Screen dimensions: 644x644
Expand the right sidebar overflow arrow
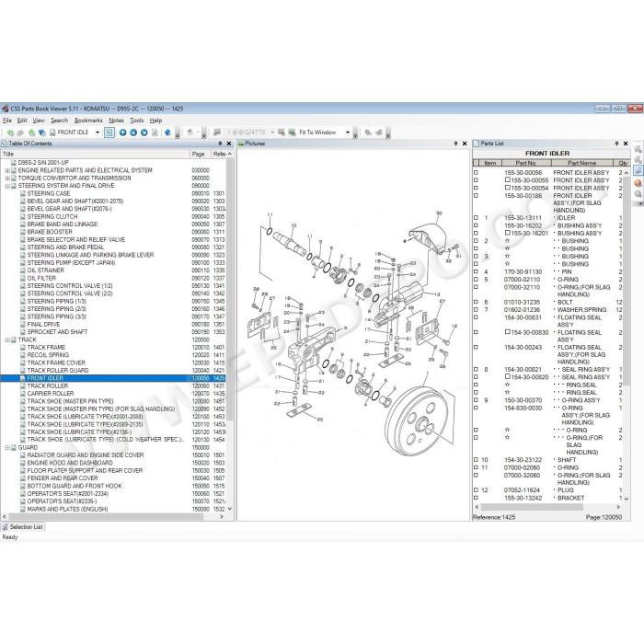click(x=638, y=203)
